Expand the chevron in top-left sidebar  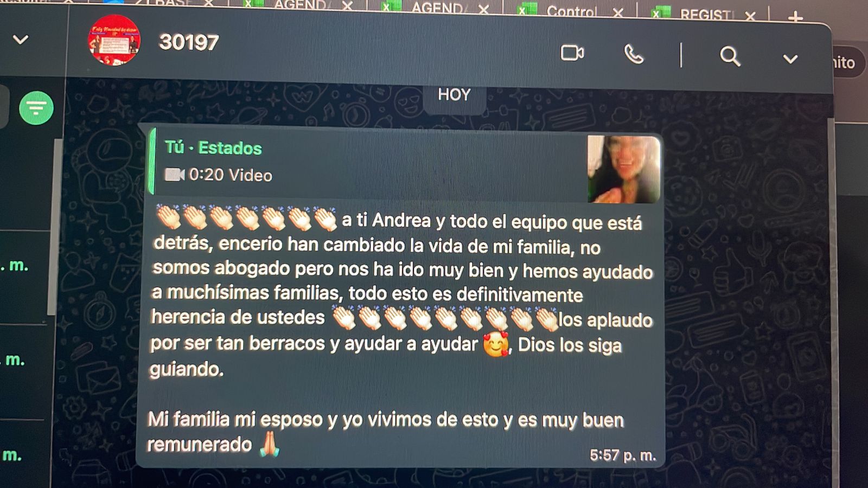21,40
